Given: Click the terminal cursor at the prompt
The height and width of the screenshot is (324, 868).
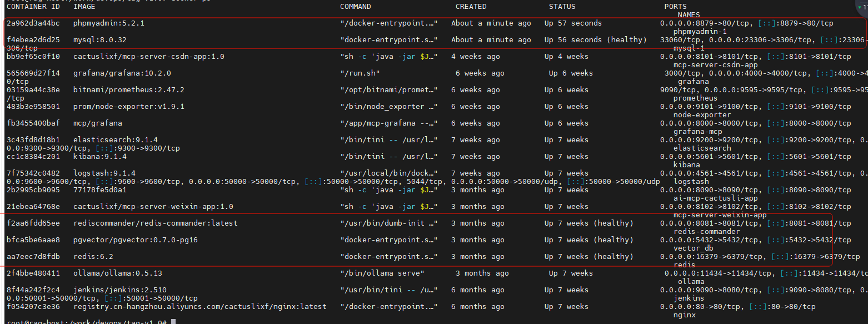Looking at the screenshot, I should click(173, 322).
